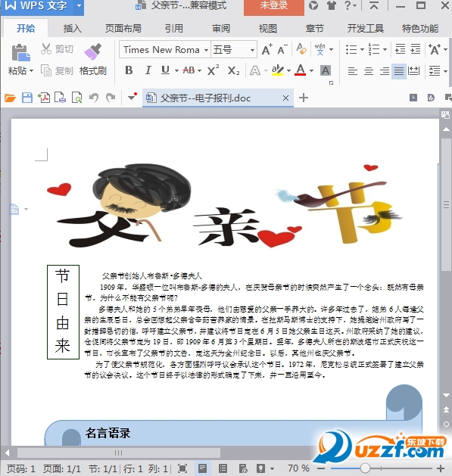Close the 父亲节--电子报刊.doc tab

(285, 98)
